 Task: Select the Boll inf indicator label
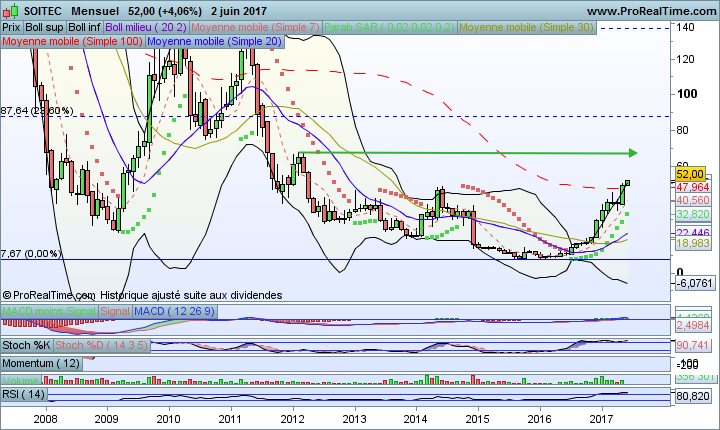[84, 28]
